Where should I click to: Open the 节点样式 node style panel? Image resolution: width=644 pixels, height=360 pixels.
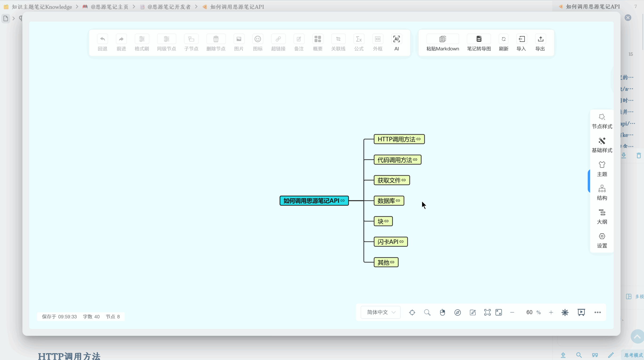click(602, 121)
